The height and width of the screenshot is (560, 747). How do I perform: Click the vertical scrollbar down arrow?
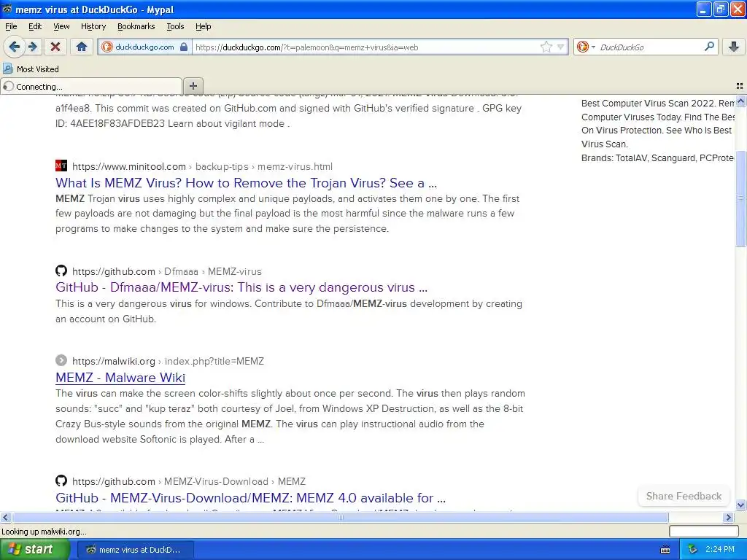pos(740,505)
